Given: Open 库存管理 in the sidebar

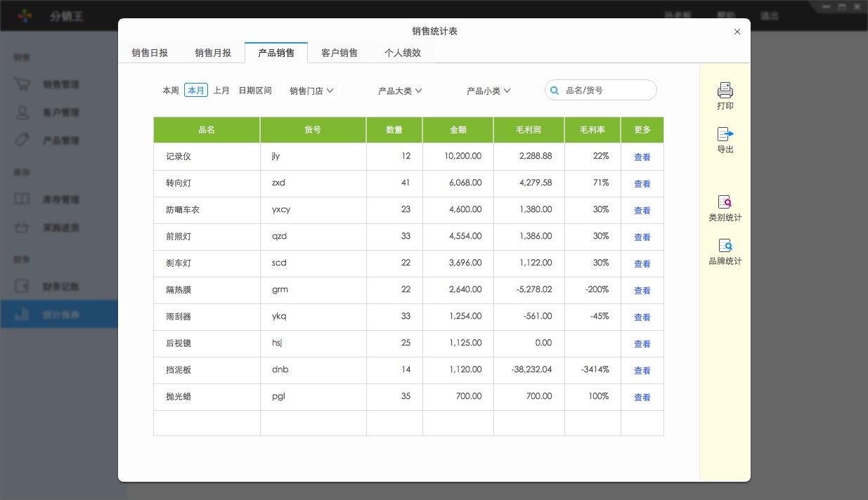Looking at the screenshot, I should point(60,199).
